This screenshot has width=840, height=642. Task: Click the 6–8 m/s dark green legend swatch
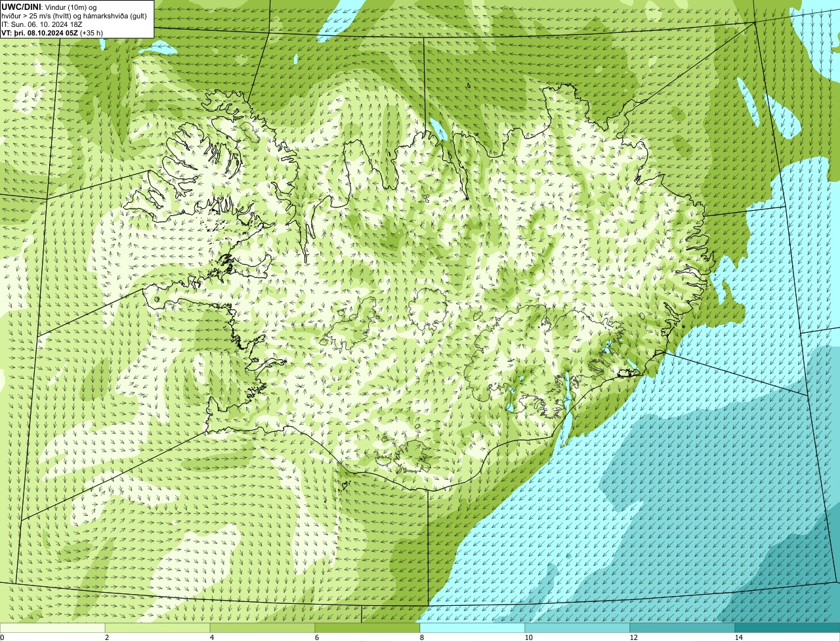click(x=367, y=628)
